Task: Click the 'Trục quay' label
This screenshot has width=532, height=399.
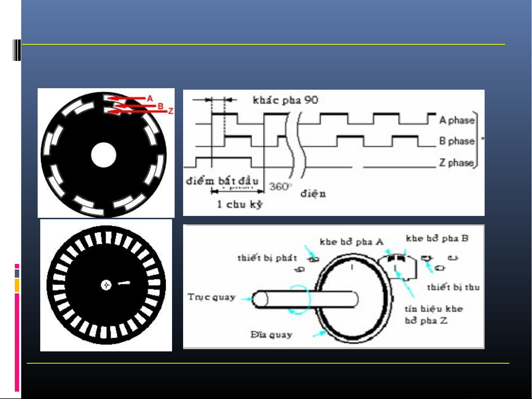Action: point(211,297)
